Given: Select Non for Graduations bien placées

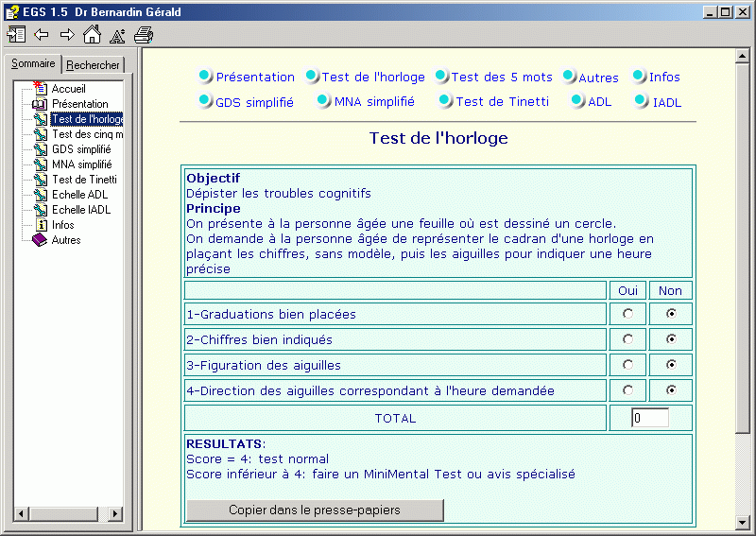Looking at the screenshot, I should [x=671, y=314].
